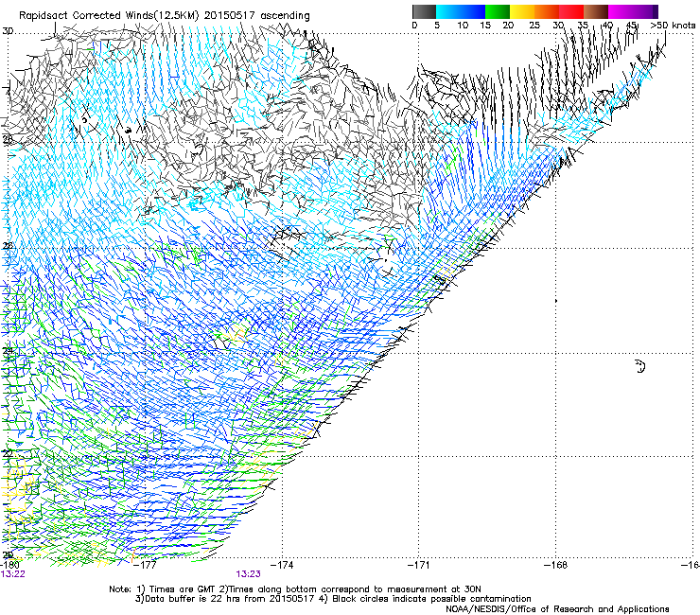Click the longitude label -168
Viewport: 700px width, 615px height.
click(556, 565)
